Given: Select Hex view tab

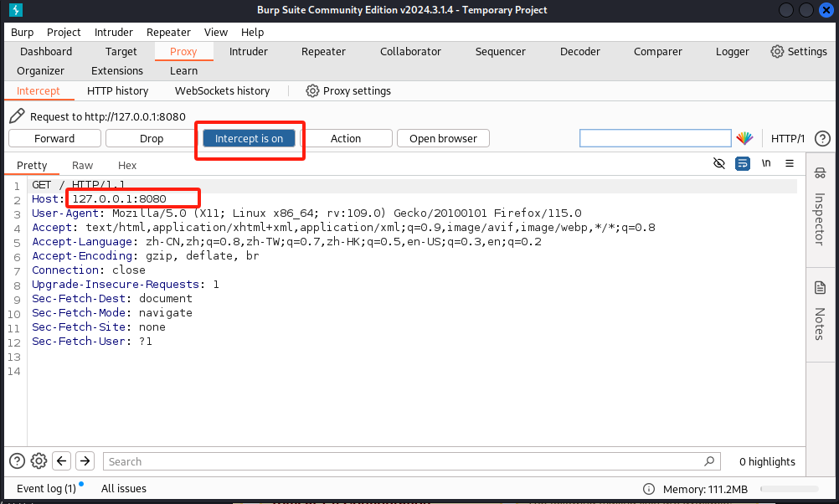Looking at the screenshot, I should click(x=127, y=165).
